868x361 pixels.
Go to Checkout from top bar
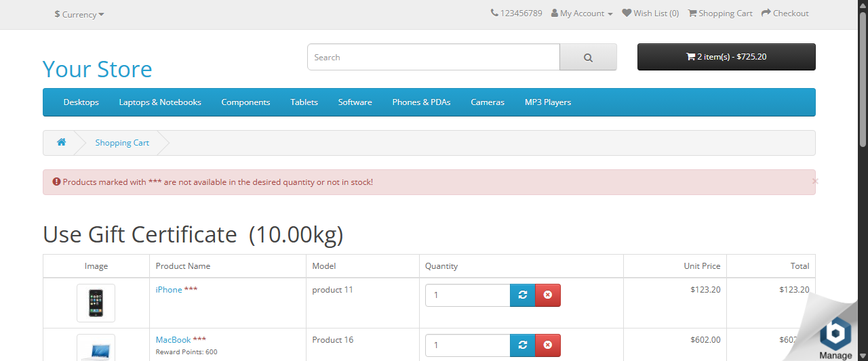tap(785, 14)
